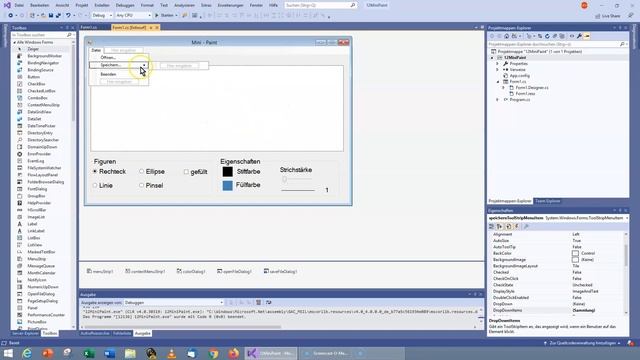Clear the Ausgabe output window icon
The height and width of the screenshot is (360, 640).
coord(258,302)
